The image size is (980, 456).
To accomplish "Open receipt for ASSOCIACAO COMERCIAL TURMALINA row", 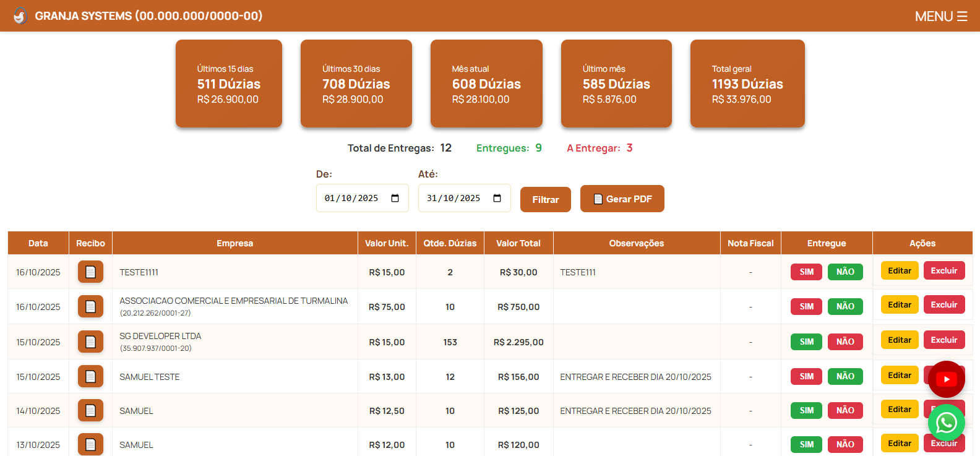I will coord(90,306).
